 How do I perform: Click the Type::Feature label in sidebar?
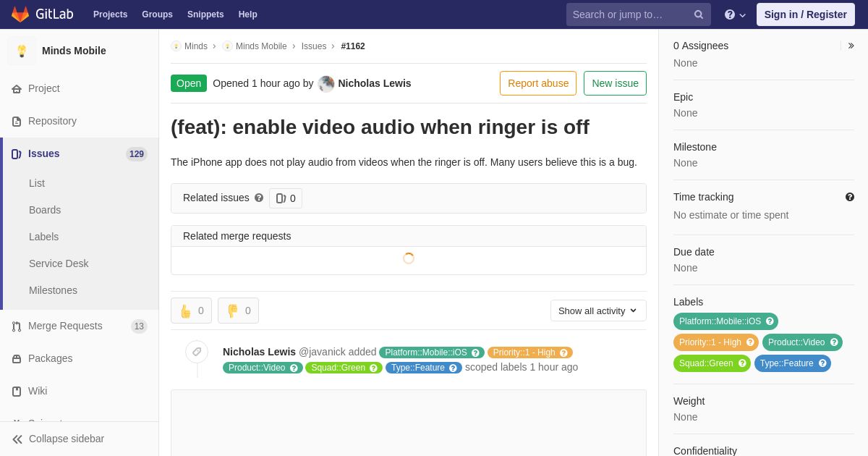pos(786,363)
